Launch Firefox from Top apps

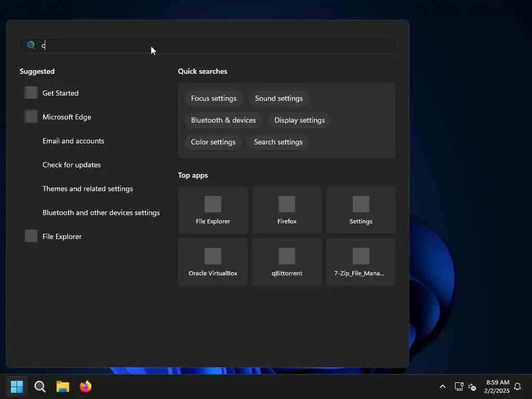point(287,210)
